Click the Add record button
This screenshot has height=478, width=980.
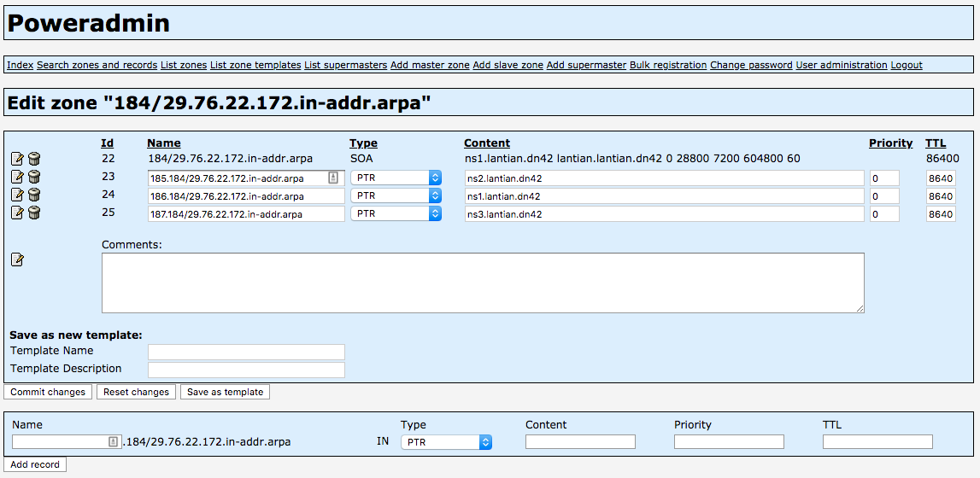click(35, 464)
